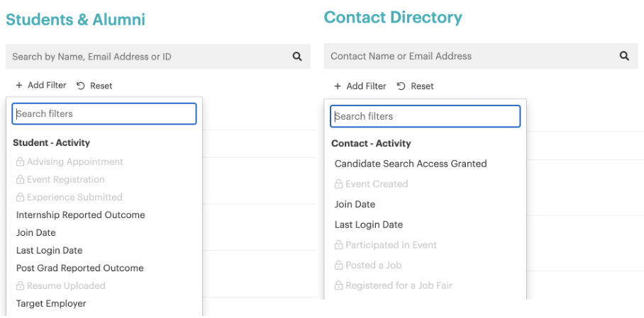Click lock icon beside Event Created

point(339,184)
